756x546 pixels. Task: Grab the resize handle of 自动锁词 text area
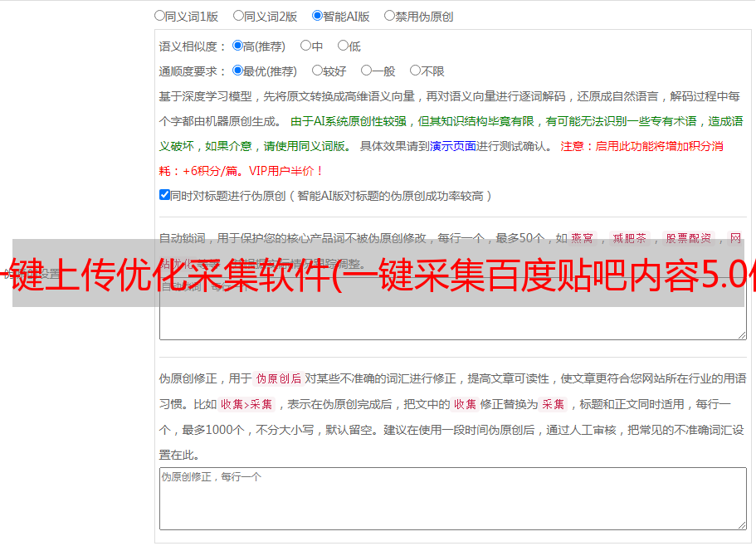[x=742, y=335]
